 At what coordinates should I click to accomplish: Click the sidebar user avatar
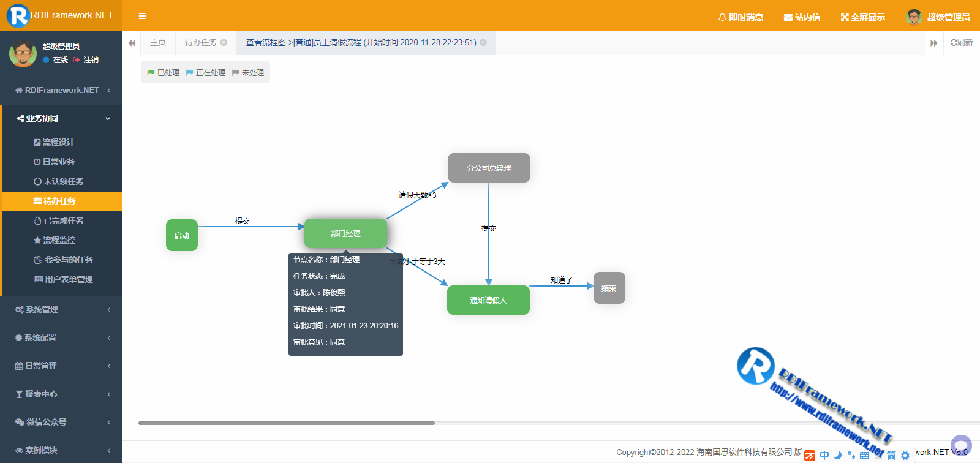click(23, 53)
